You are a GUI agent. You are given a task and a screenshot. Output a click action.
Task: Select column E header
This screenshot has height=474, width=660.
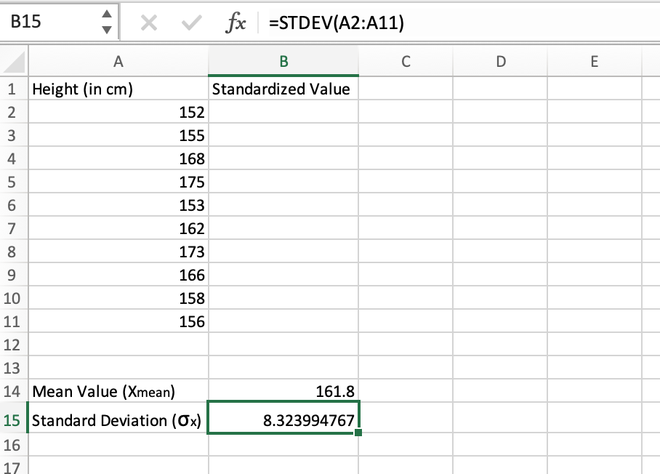[594, 61]
